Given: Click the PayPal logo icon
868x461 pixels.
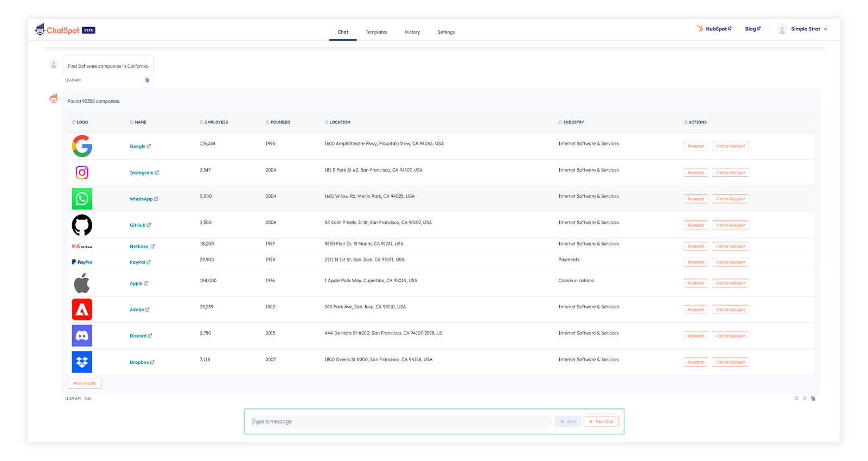Looking at the screenshot, I should [x=82, y=262].
